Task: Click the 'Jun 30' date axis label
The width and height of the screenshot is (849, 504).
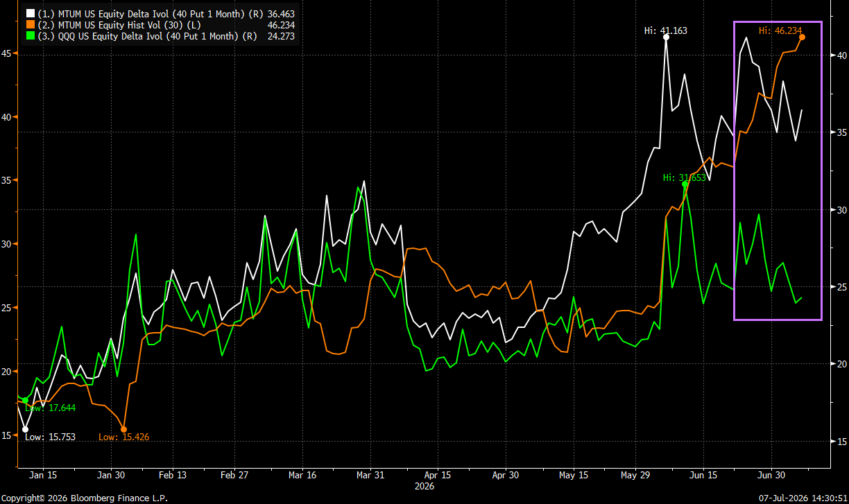Action: click(771, 476)
